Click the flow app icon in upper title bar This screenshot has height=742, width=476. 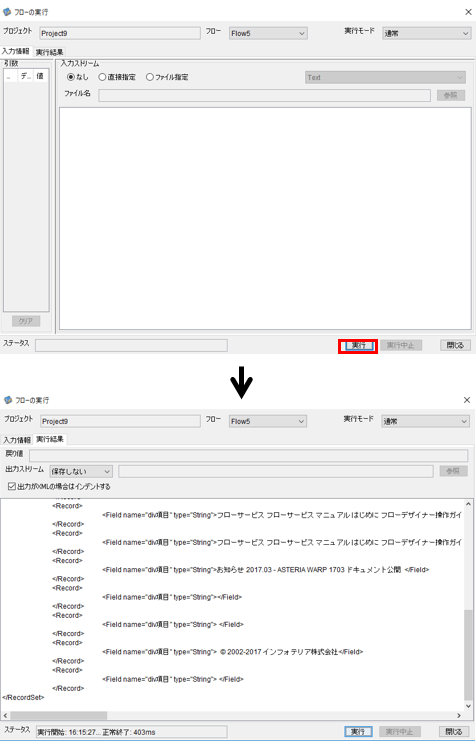click(x=7, y=12)
